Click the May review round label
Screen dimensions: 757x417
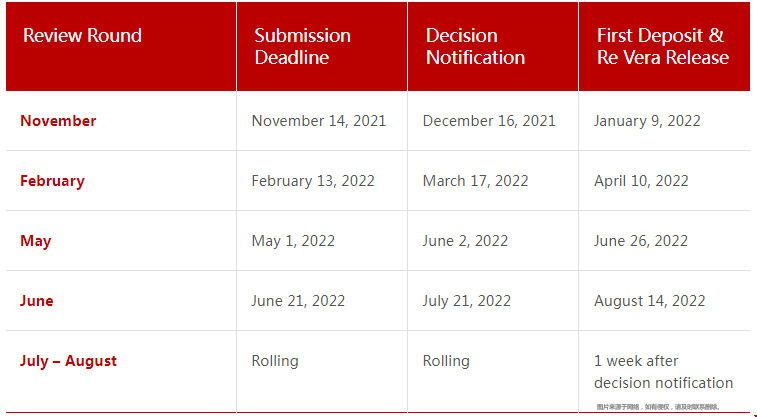coord(36,241)
